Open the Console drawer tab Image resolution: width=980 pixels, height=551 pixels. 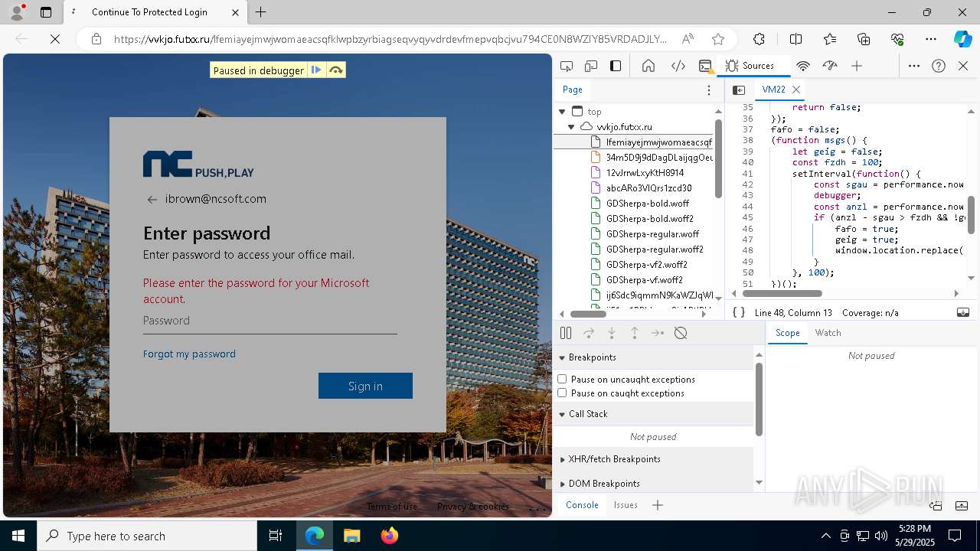click(x=582, y=505)
